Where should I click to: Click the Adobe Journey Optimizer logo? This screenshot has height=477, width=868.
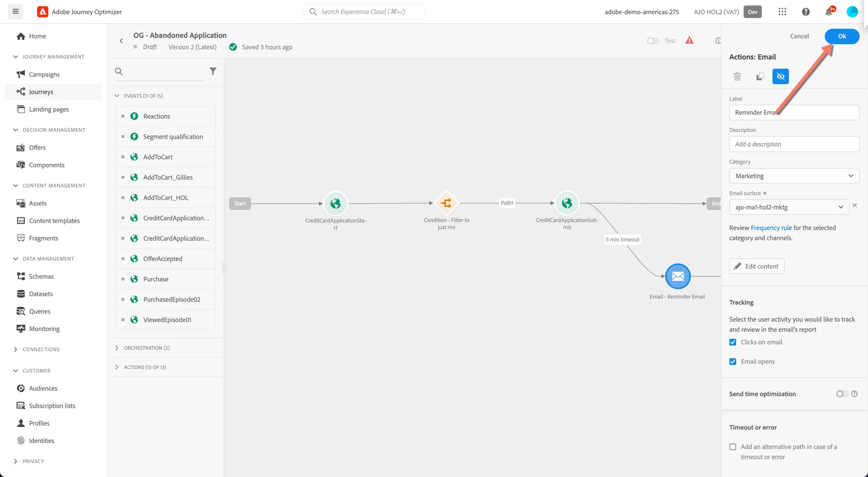43,12
